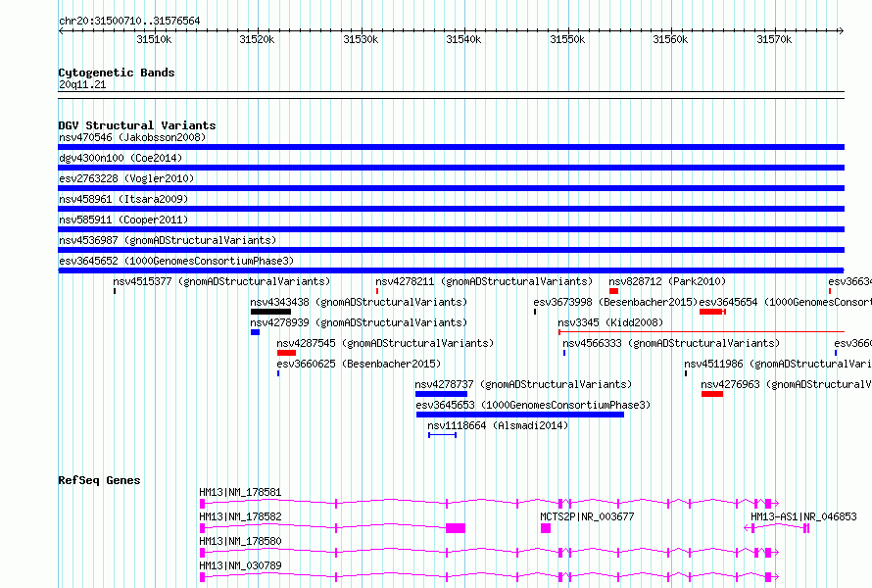
Task: Click the nsv4515377 variant label
Action: click(221, 281)
